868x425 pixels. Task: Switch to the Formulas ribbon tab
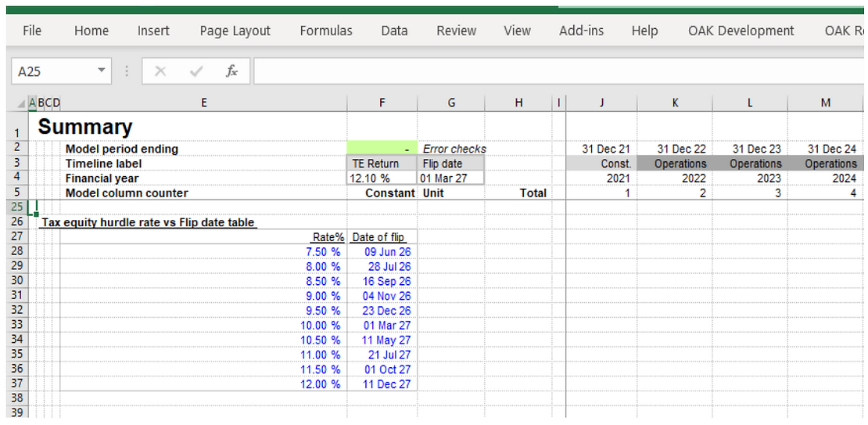pyautogui.click(x=326, y=31)
